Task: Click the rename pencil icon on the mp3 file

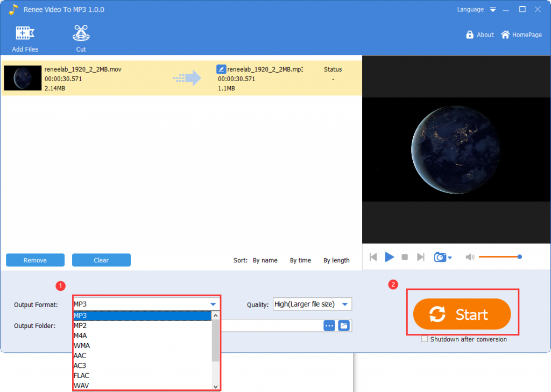Action: click(221, 69)
